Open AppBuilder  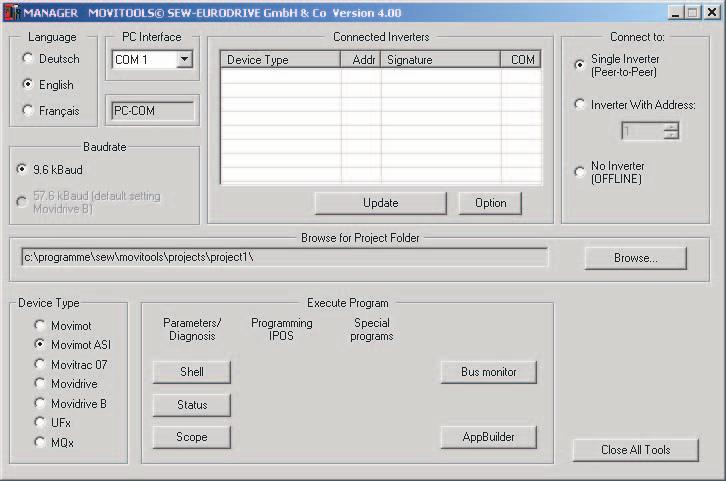pyautogui.click(x=488, y=437)
